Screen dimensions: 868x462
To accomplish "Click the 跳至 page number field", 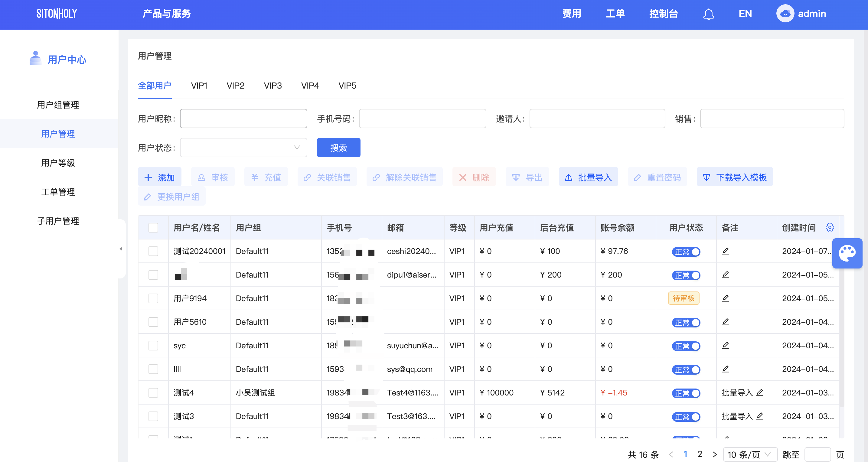I will pos(817,454).
